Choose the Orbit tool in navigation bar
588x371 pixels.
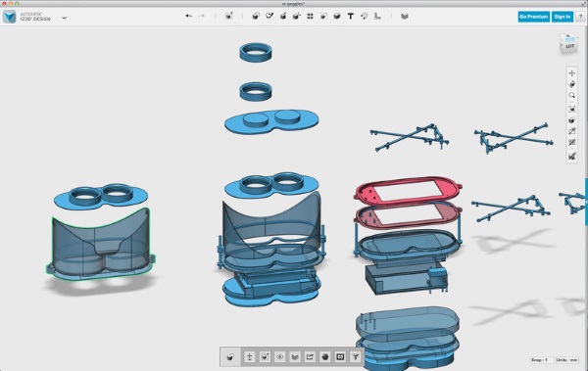coord(572,84)
